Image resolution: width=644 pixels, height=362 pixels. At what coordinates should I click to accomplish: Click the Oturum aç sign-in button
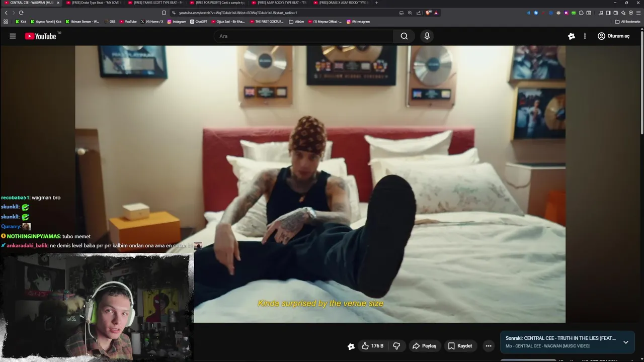[x=614, y=36]
